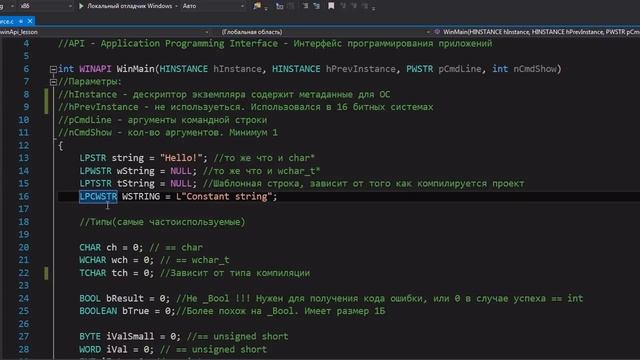Click the //nCmdShow comment on line 11

point(168,133)
